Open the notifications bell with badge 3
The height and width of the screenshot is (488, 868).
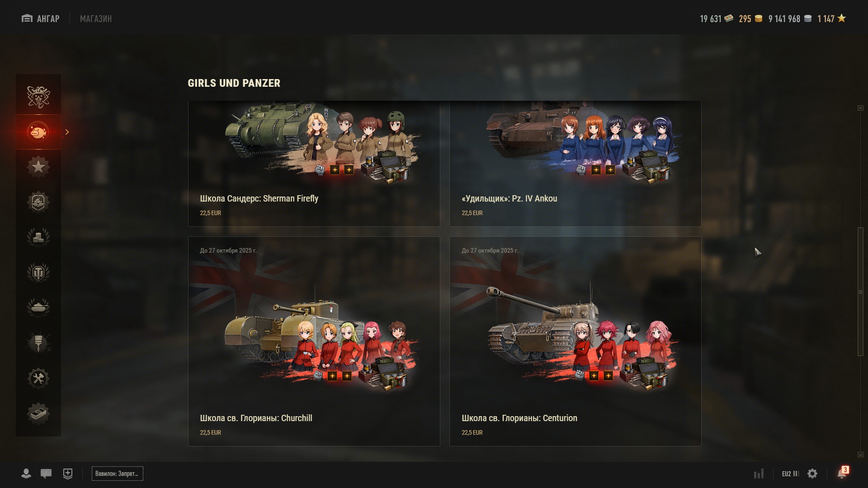842,473
